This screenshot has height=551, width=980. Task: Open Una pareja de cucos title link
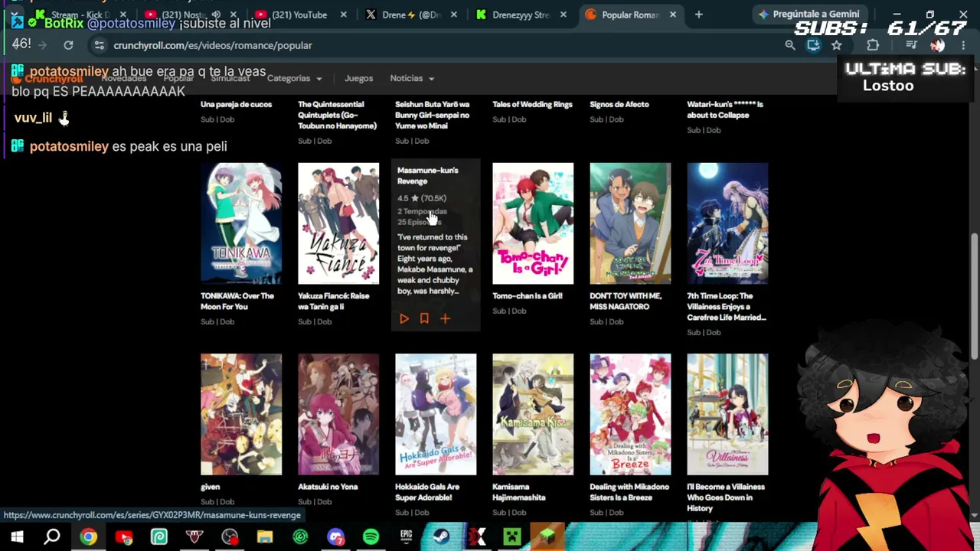pyautogui.click(x=236, y=104)
